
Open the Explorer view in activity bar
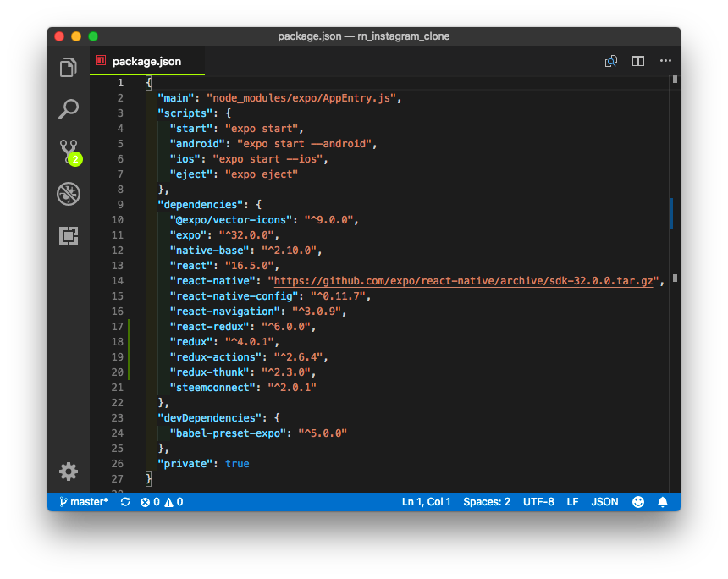69,68
